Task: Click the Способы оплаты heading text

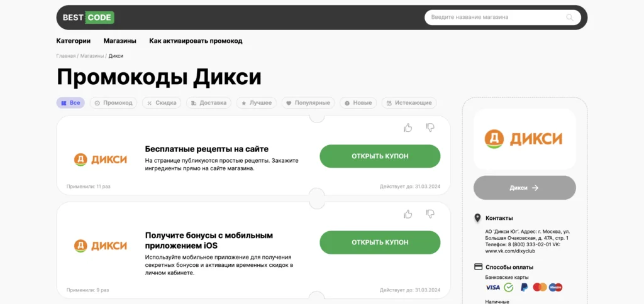Action: (509, 267)
